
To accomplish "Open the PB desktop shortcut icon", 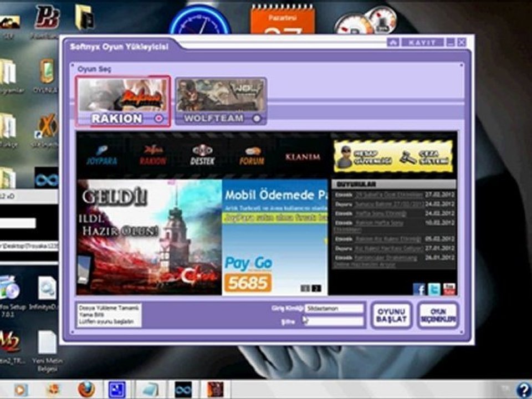I will coord(47,18).
